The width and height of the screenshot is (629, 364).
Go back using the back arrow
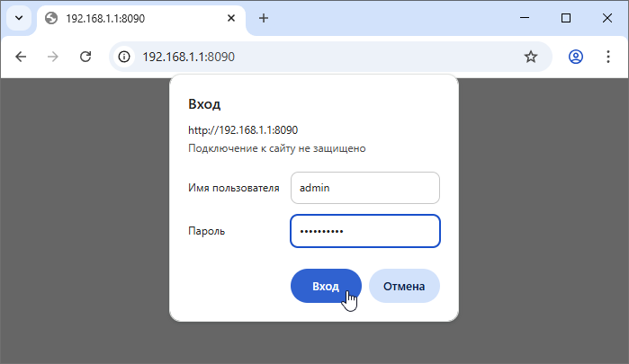(22, 57)
